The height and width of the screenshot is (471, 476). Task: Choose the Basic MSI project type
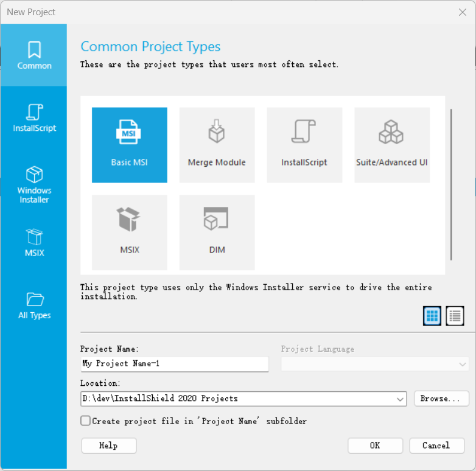point(130,145)
